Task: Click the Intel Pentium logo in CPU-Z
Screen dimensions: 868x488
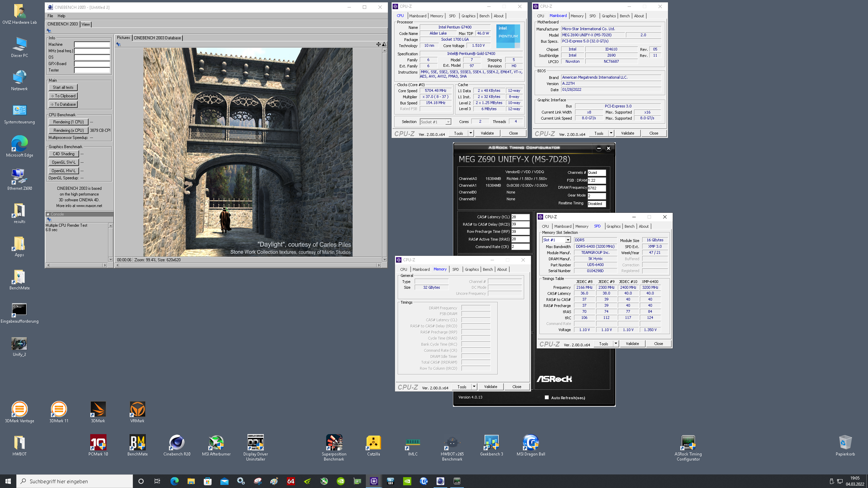Action: (508, 36)
